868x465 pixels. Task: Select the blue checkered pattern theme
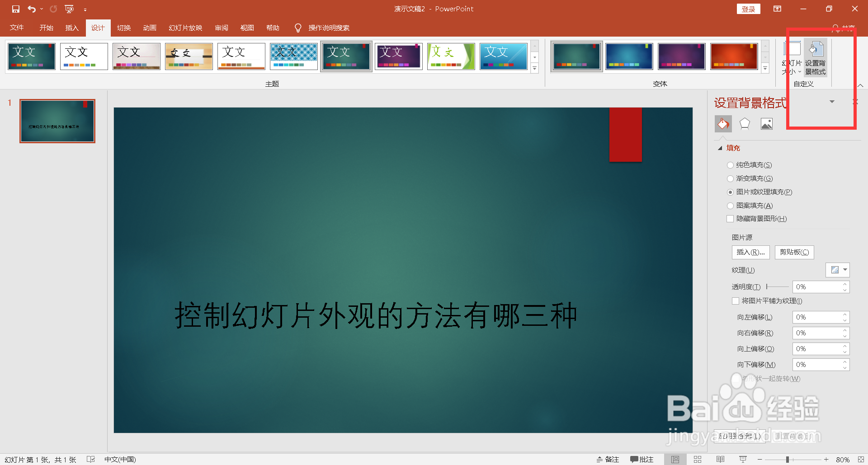[x=294, y=56]
